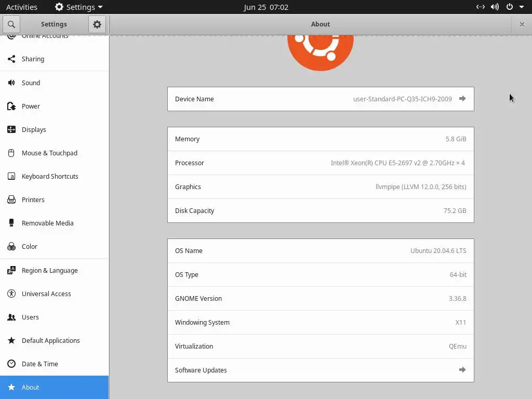
Task: Click the Region & Language icon
Action: (11, 270)
